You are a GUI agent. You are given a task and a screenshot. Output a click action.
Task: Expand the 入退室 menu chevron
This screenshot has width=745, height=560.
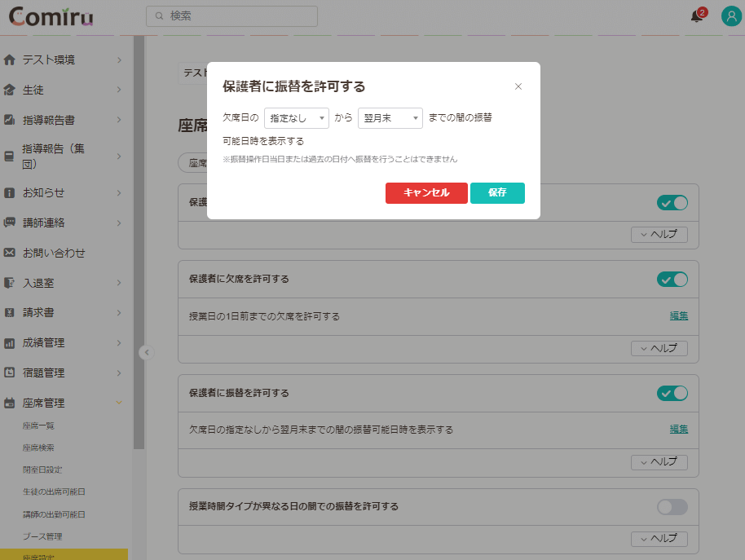pyautogui.click(x=119, y=283)
